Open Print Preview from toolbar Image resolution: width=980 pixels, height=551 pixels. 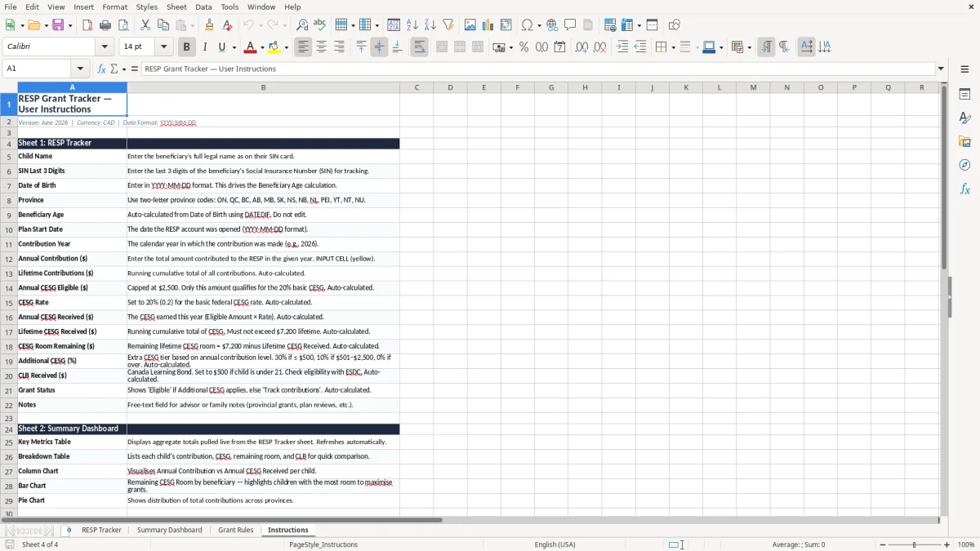tap(122, 25)
